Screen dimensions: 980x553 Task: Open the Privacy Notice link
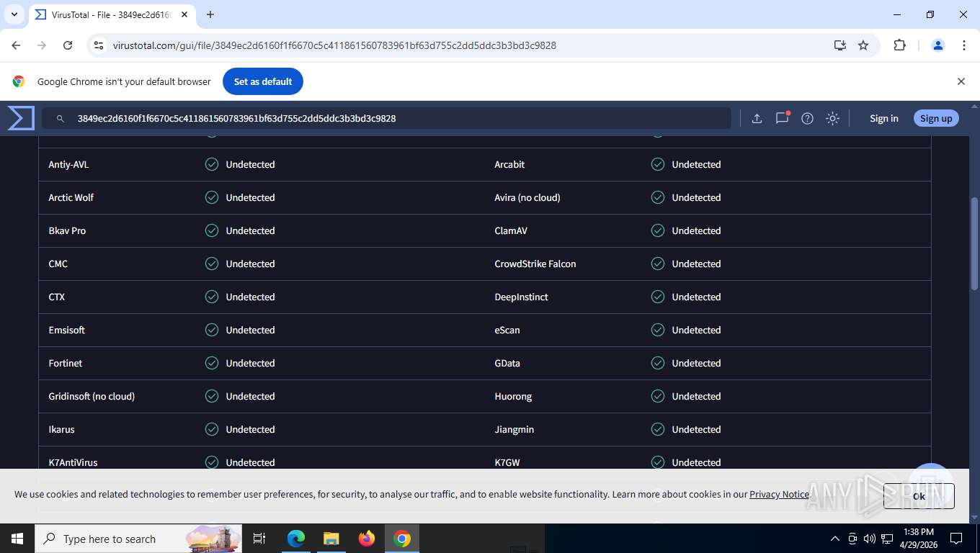pos(779,494)
